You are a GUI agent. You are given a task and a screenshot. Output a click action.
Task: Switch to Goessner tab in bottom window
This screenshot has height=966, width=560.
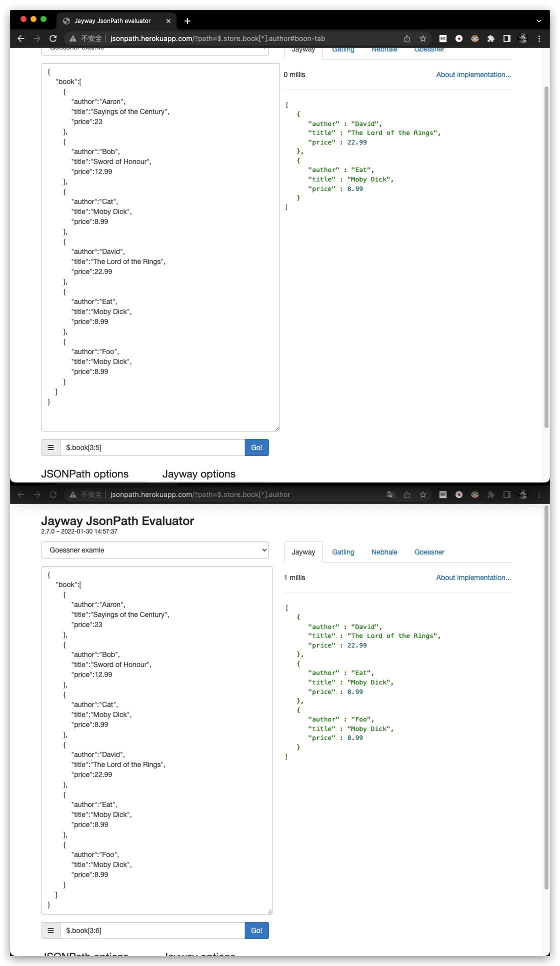pyautogui.click(x=429, y=552)
